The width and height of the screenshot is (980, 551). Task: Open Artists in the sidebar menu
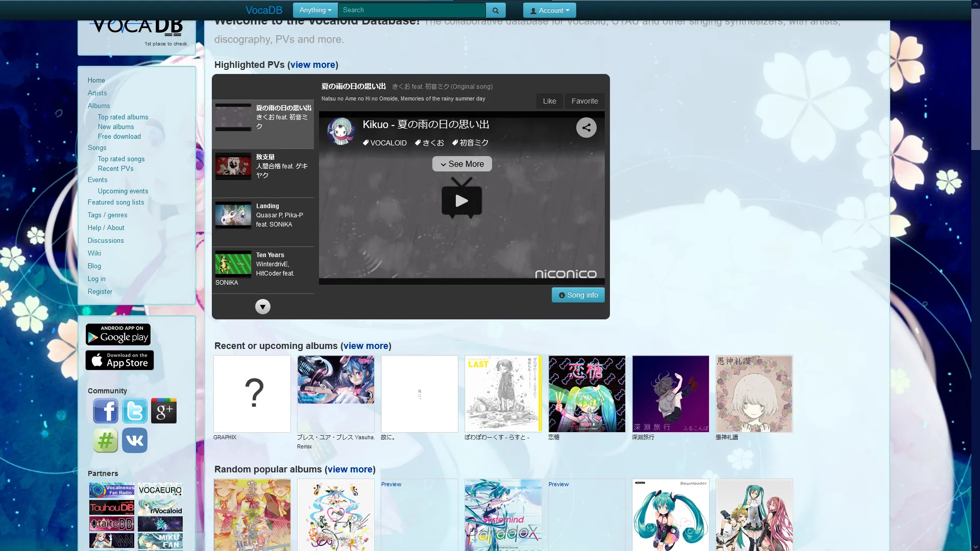97,93
